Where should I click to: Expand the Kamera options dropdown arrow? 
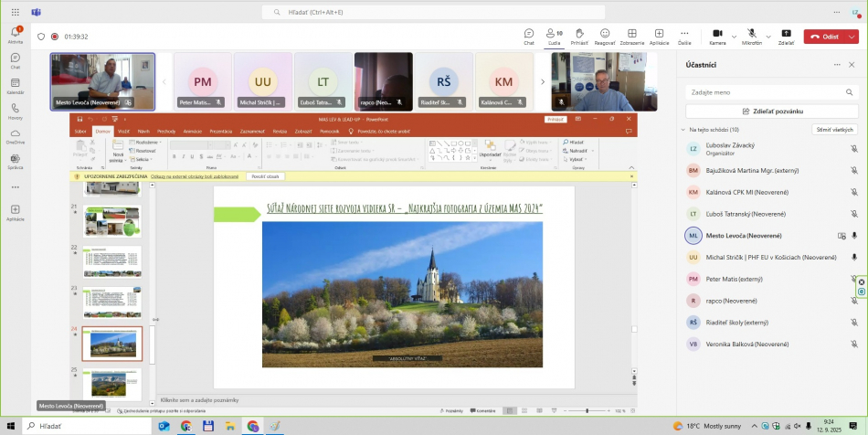732,35
